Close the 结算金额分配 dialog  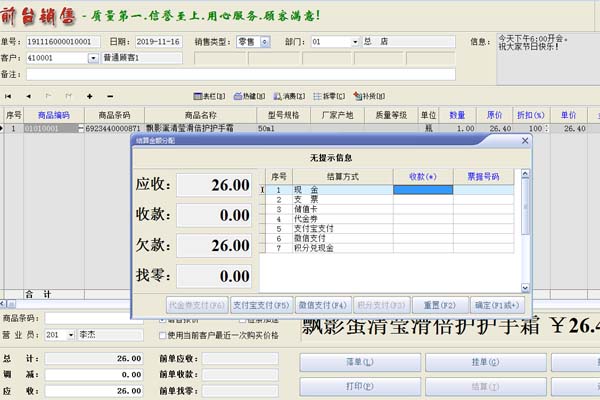[x=526, y=142]
